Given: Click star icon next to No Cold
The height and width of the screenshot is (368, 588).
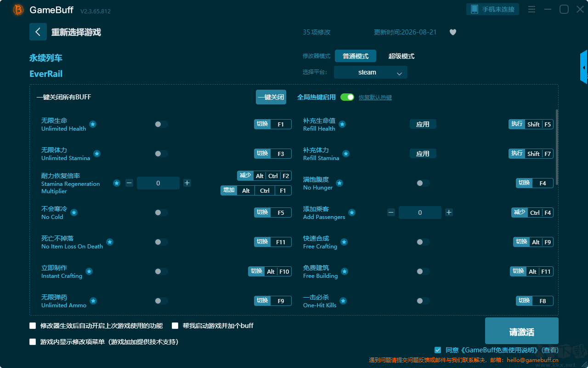Looking at the screenshot, I should (x=74, y=213).
